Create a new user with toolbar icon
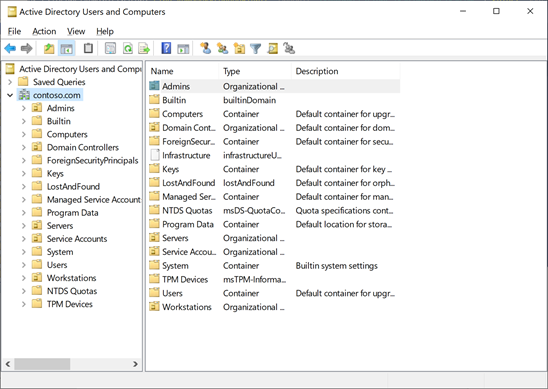 [x=206, y=48]
